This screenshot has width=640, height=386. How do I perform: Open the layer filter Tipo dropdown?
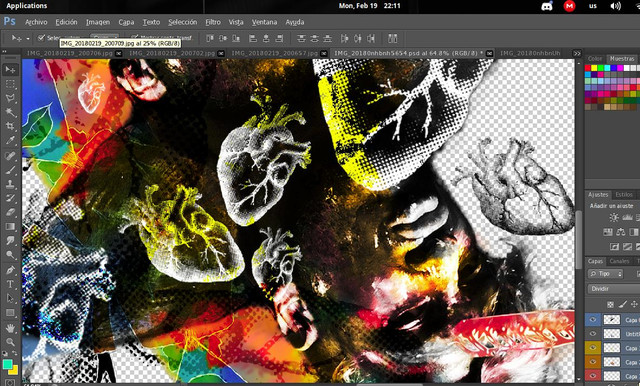(605, 274)
